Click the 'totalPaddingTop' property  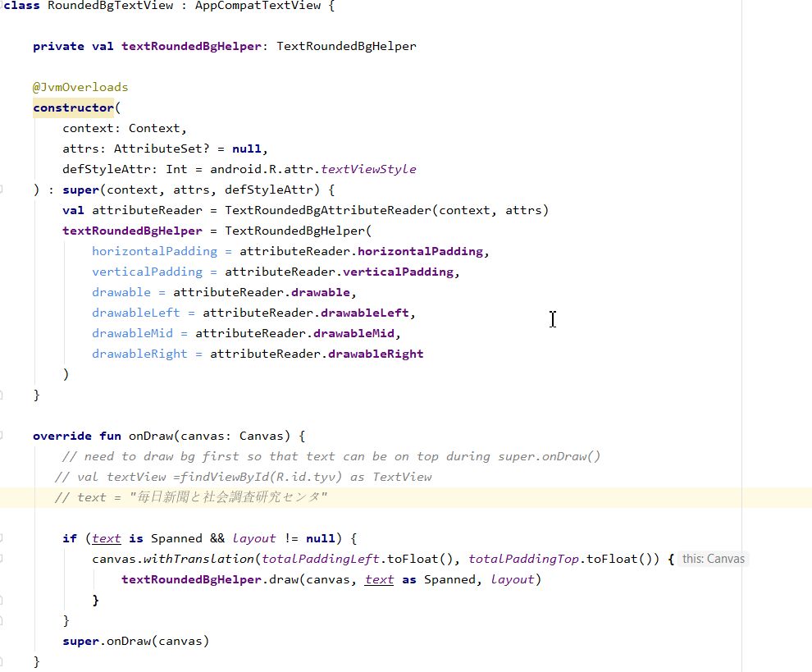point(523,560)
